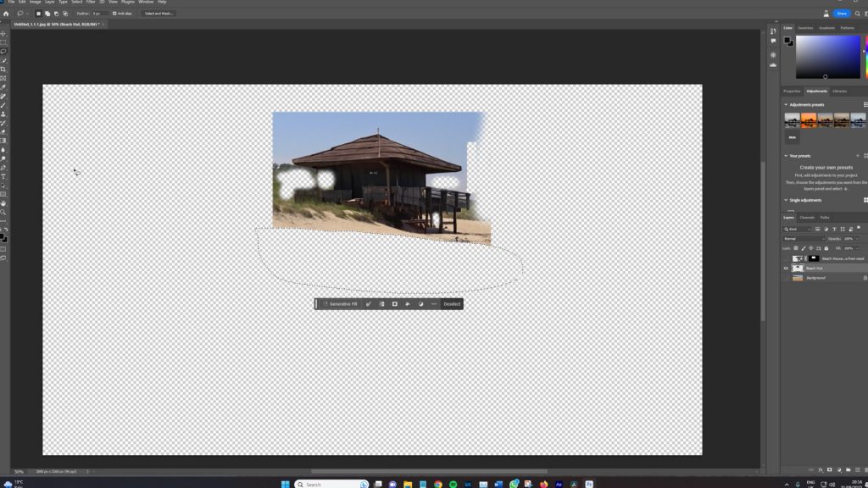Click the Share button
The height and width of the screenshot is (488, 868).
(842, 14)
